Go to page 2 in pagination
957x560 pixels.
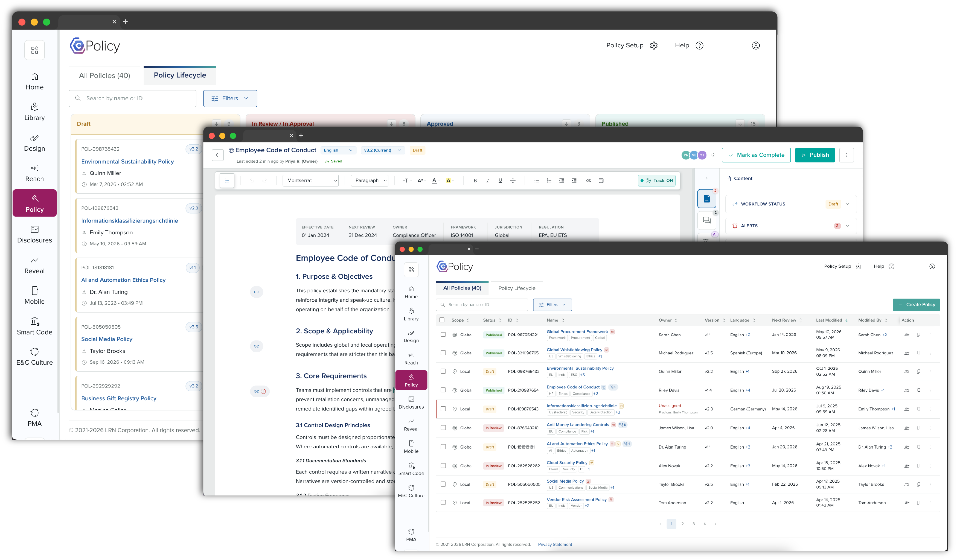coord(682,524)
